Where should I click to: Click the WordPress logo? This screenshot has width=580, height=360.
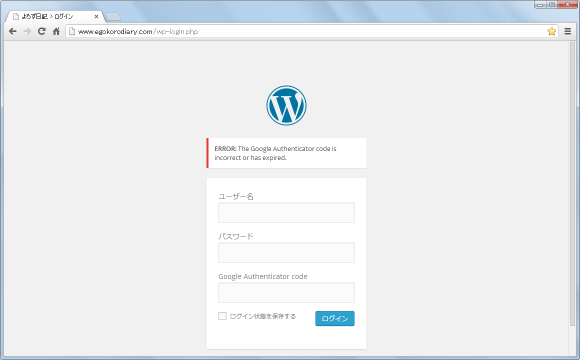[x=286, y=105]
